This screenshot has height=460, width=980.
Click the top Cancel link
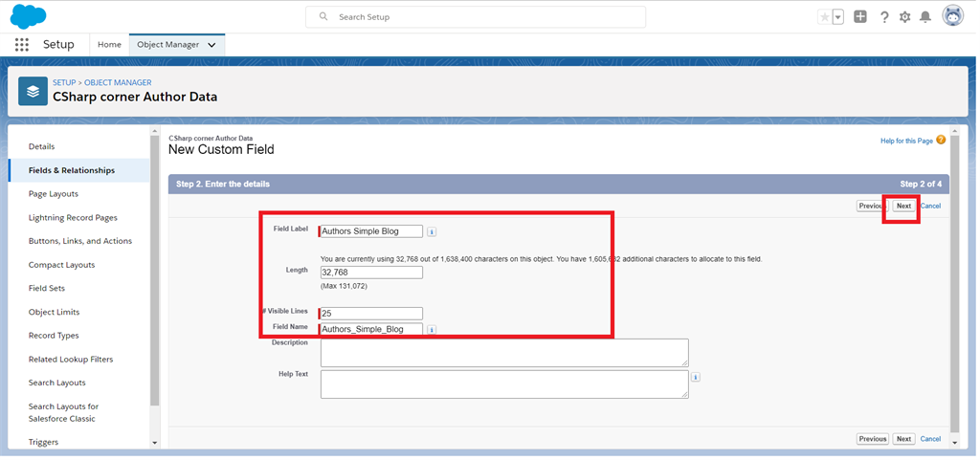[930, 206]
